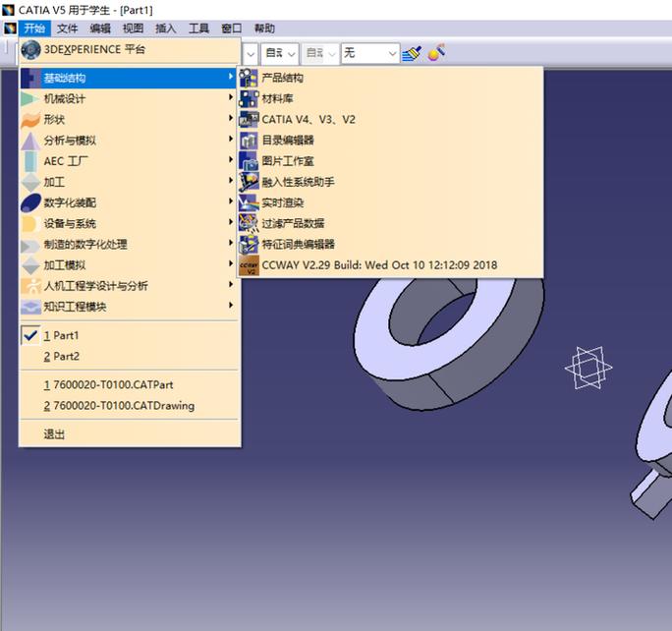Click the CCWAY V2.29 Build entry
672x631 pixels.
click(379, 265)
